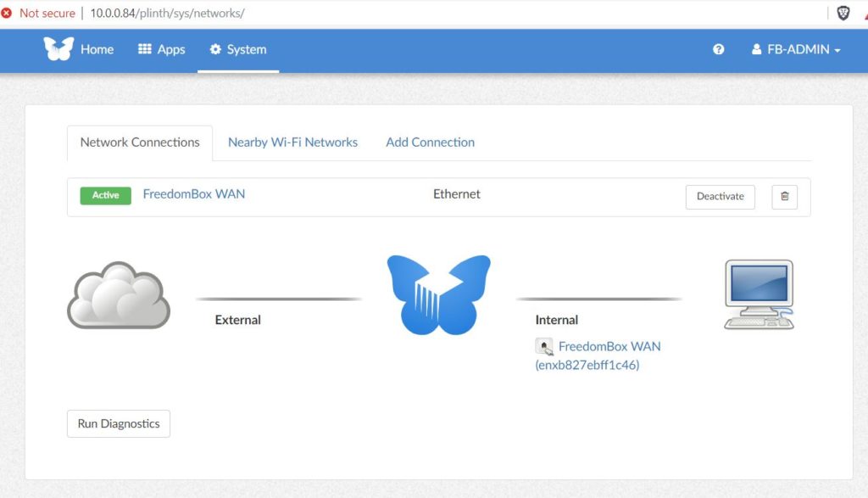The width and height of the screenshot is (868, 498).
Task: Click the large blue butterfly FreedomBox image
Action: pyautogui.click(x=438, y=294)
